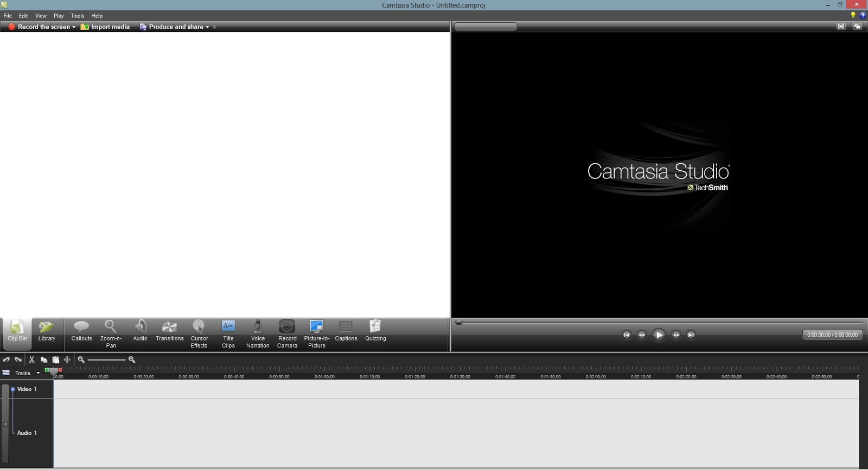Click Produce and share button
The width and height of the screenshot is (868, 470).
171,27
